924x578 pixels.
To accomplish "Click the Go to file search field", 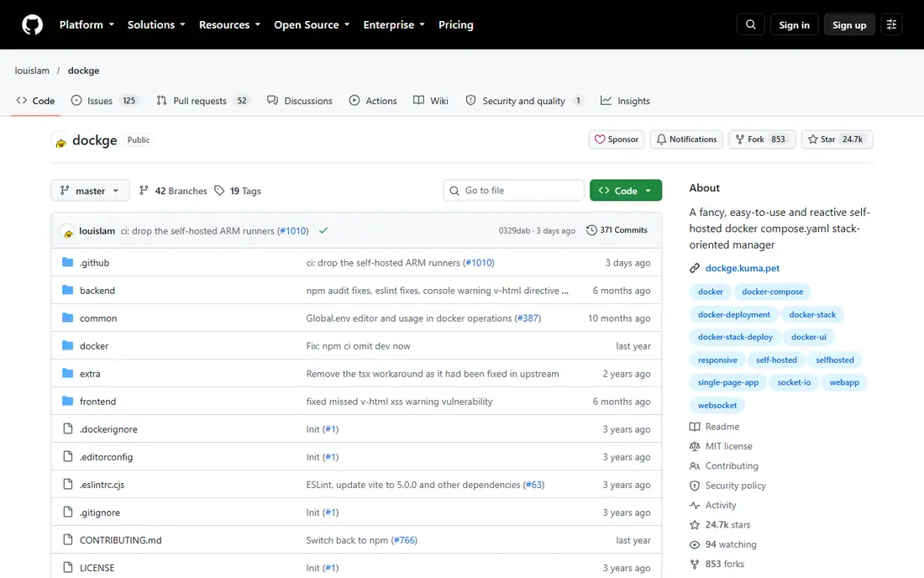I will pyautogui.click(x=513, y=191).
